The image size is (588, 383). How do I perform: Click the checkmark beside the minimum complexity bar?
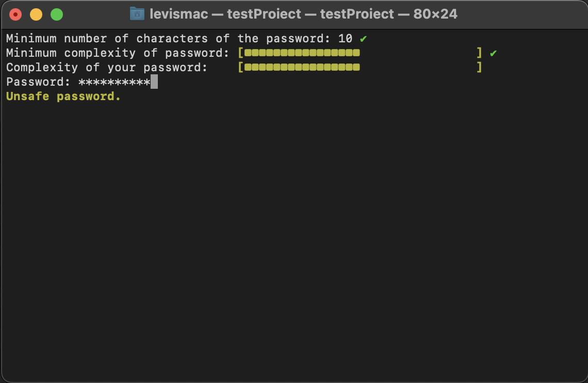pyautogui.click(x=493, y=52)
